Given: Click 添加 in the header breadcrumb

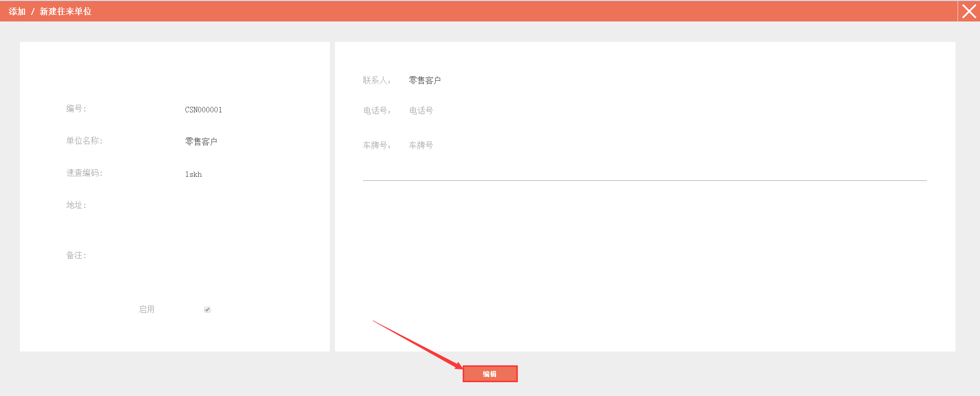Looking at the screenshot, I should [17, 11].
